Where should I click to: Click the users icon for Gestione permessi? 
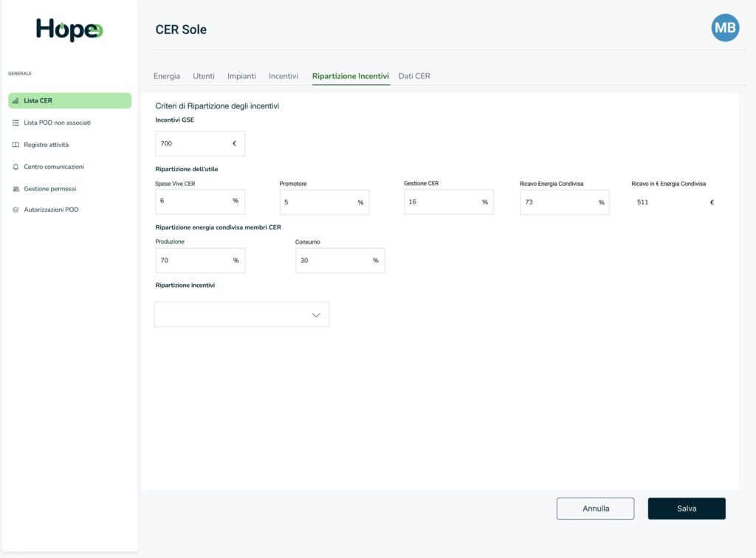(x=16, y=189)
